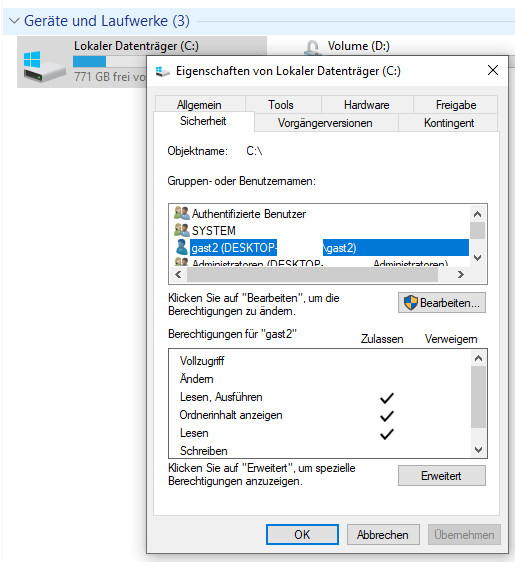Close the Eigenschaften dialog
This screenshot has width=515, height=562.
coord(493,70)
